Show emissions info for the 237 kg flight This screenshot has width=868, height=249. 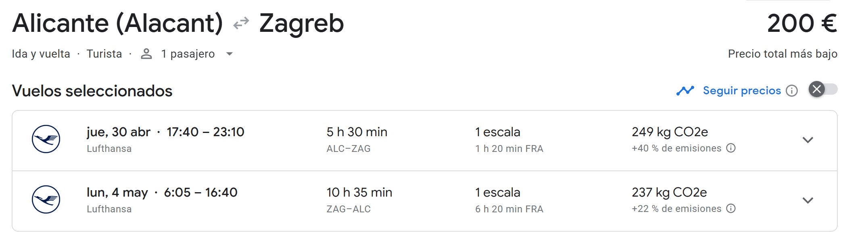(x=731, y=209)
